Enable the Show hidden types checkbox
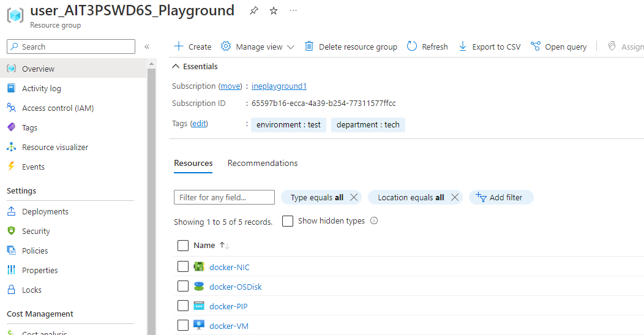The width and height of the screenshot is (644, 335). point(288,221)
